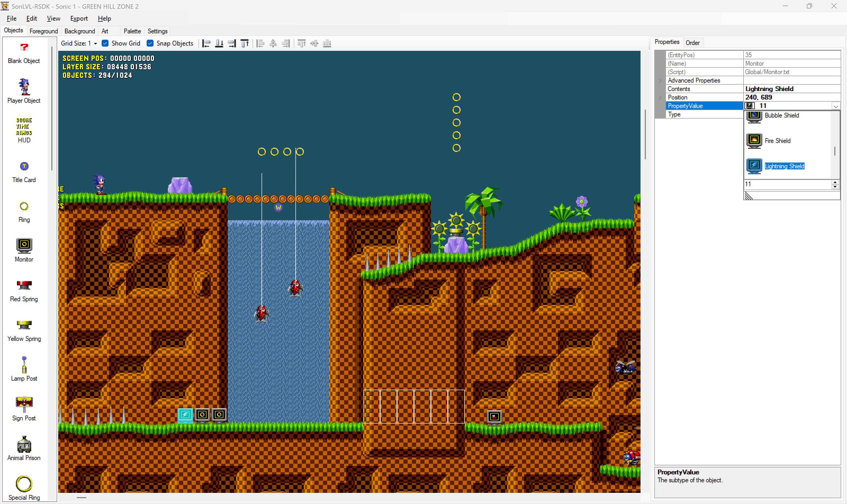Select the Monitor object in the sidebar

pyautogui.click(x=24, y=250)
